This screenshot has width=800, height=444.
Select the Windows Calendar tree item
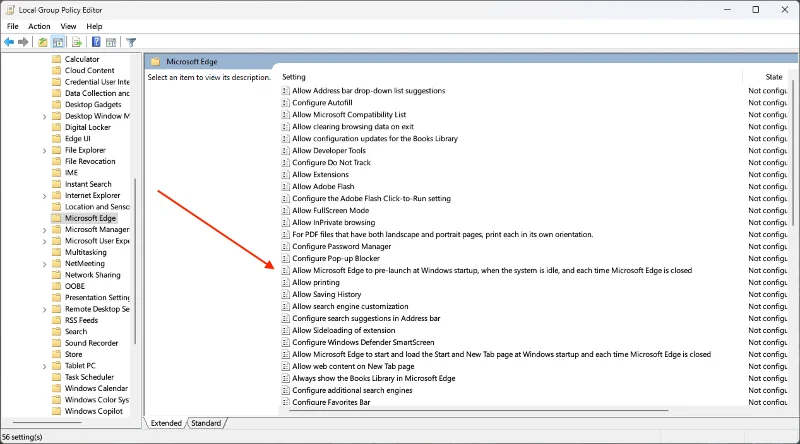(x=96, y=388)
